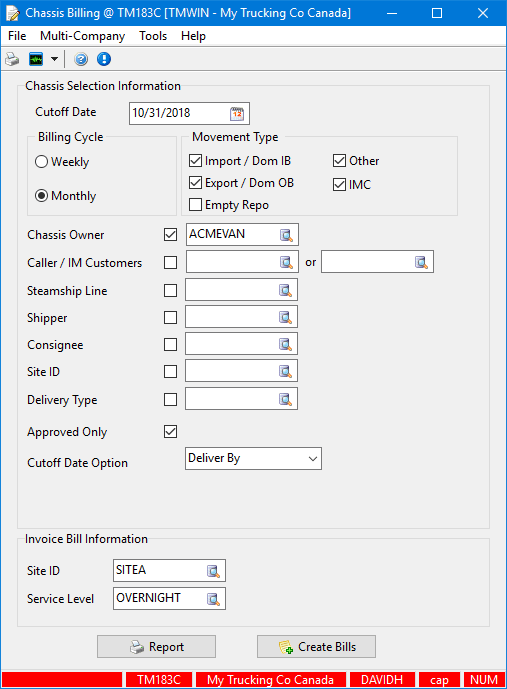Click the blue exclamation info icon

(104, 59)
